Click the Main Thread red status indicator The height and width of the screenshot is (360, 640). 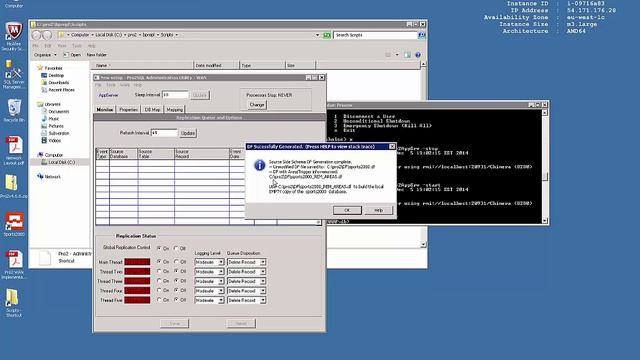point(137,262)
